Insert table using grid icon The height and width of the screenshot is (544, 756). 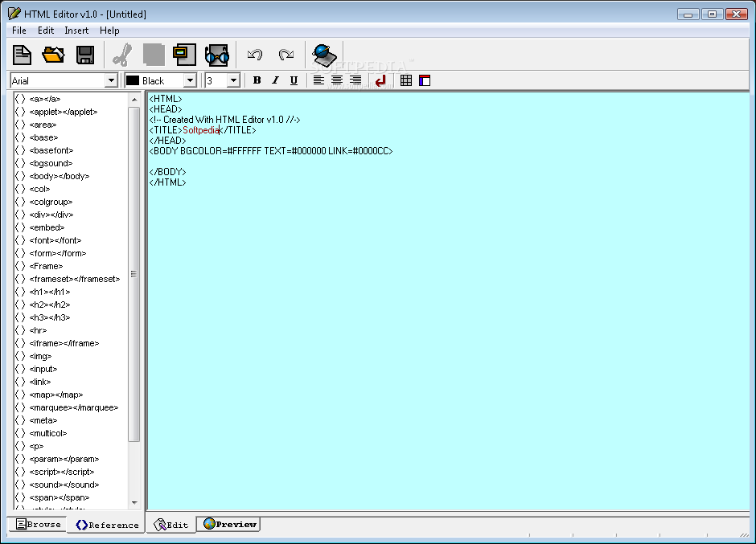tap(406, 80)
